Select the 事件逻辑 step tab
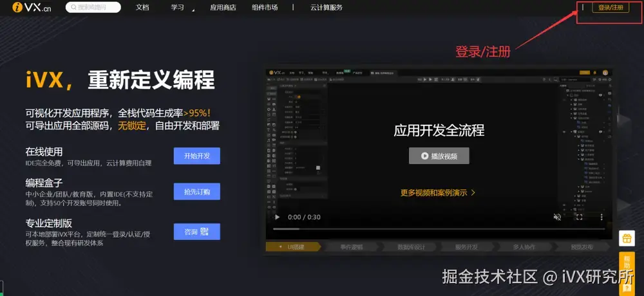This screenshot has width=644, height=296. pos(352,246)
